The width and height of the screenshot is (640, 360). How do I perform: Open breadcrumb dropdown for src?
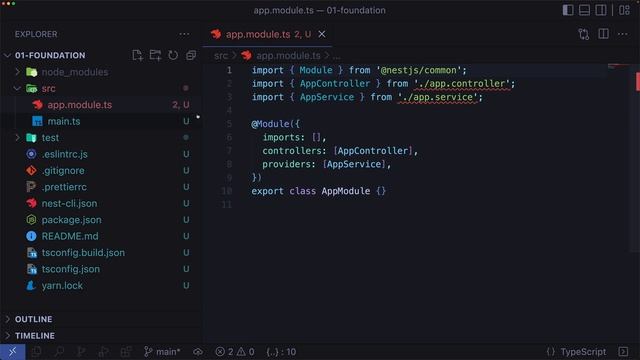point(221,56)
